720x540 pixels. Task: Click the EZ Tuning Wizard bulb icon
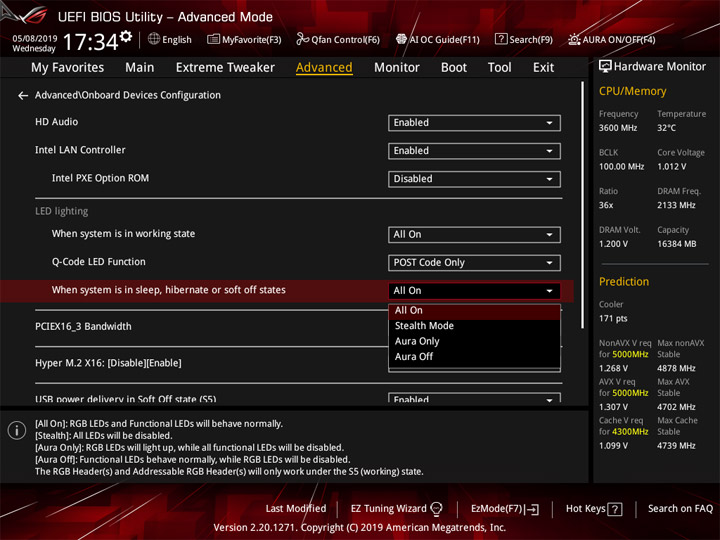pos(436,509)
